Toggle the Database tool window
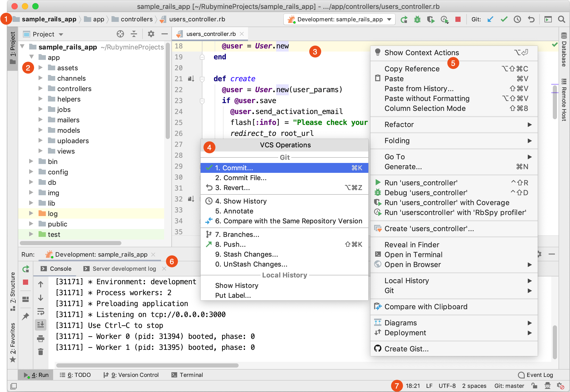 564,49
